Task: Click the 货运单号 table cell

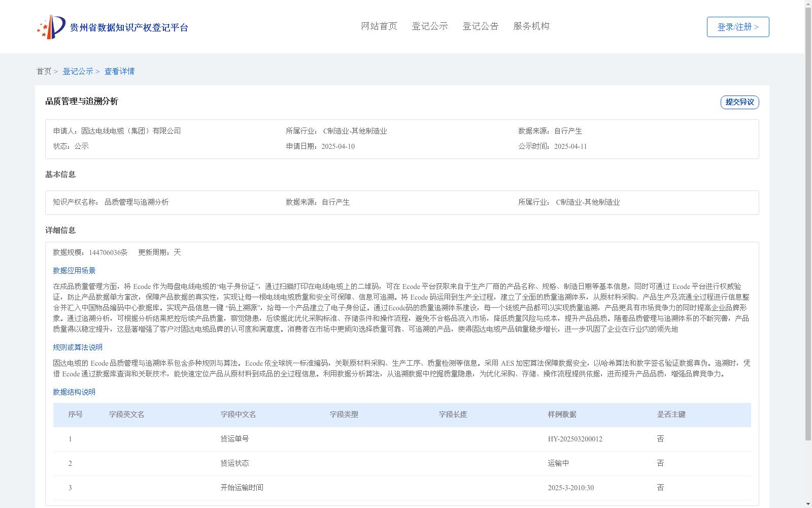Action: 234,439
